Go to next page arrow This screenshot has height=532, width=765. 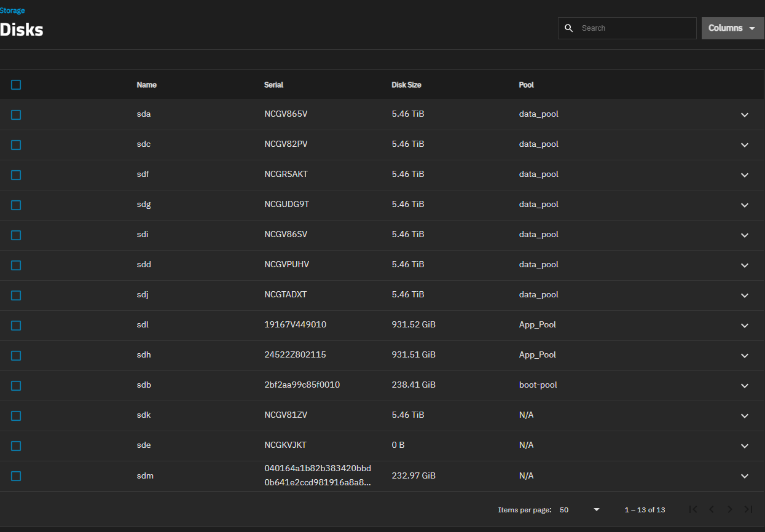(x=730, y=509)
